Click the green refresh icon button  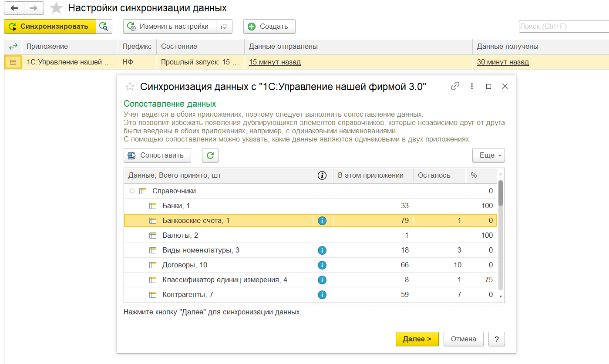pos(210,155)
